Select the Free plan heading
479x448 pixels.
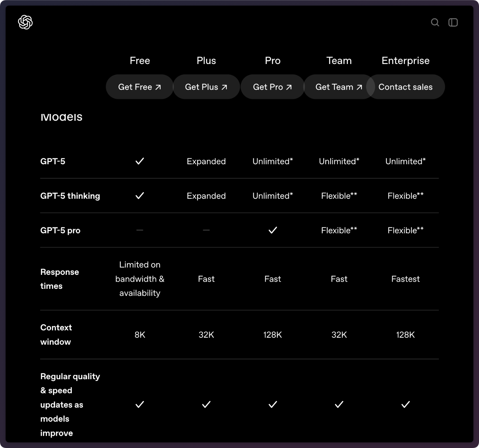(140, 61)
